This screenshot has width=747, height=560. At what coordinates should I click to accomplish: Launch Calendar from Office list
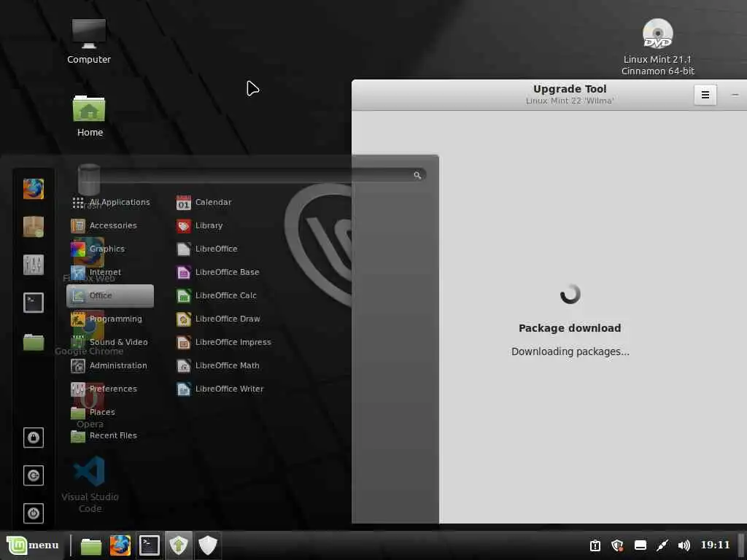pos(204,203)
